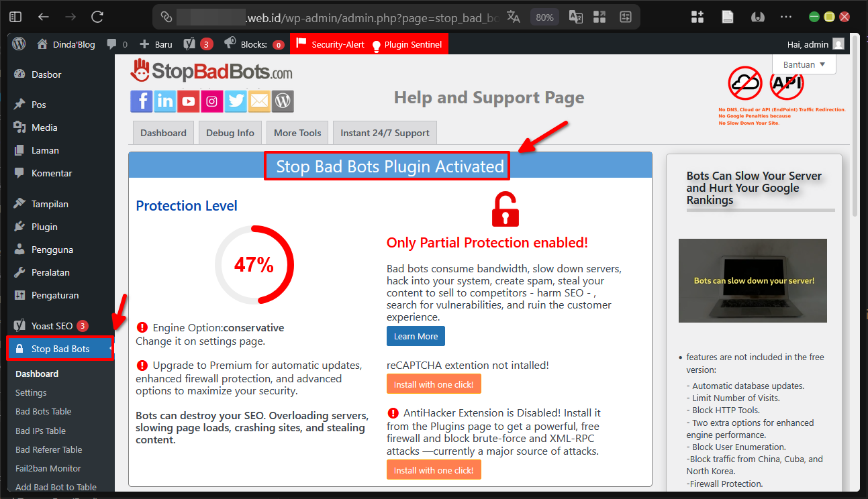Select More Tools in the plugin navigation
The width and height of the screenshot is (868, 499).
click(297, 132)
